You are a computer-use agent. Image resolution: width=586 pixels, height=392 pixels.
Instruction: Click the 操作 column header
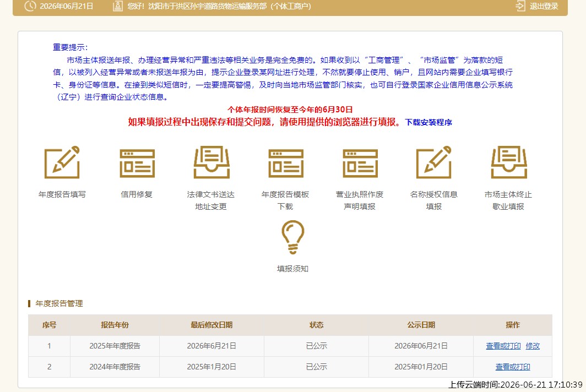point(513,325)
